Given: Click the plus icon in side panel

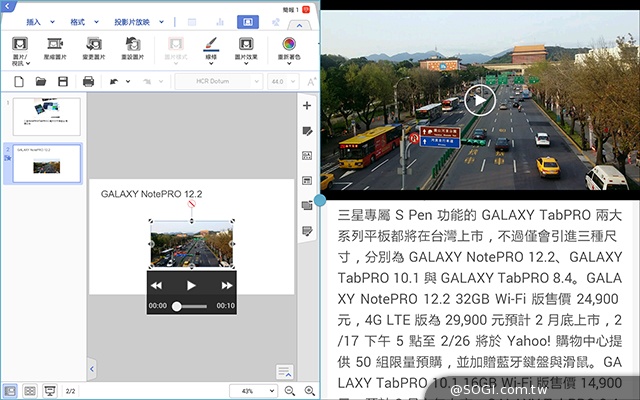Looking at the screenshot, I should click(307, 106).
